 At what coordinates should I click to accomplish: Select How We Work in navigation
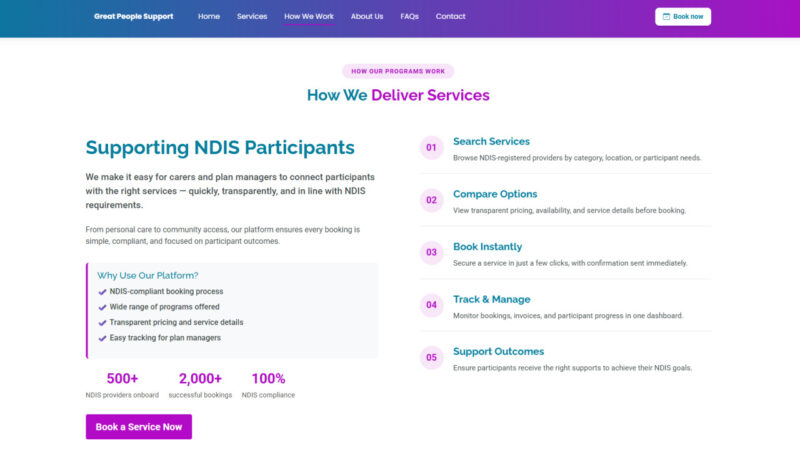(309, 16)
